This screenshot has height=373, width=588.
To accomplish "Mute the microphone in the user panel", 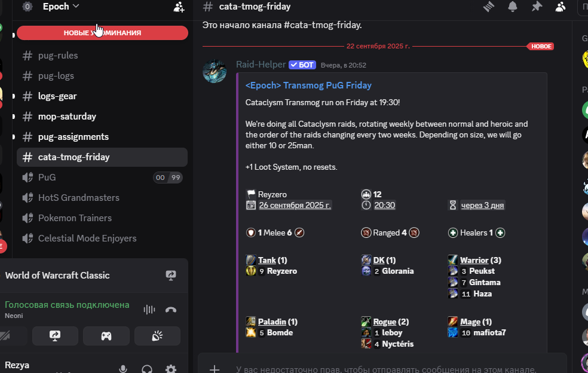I will click(123, 368).
